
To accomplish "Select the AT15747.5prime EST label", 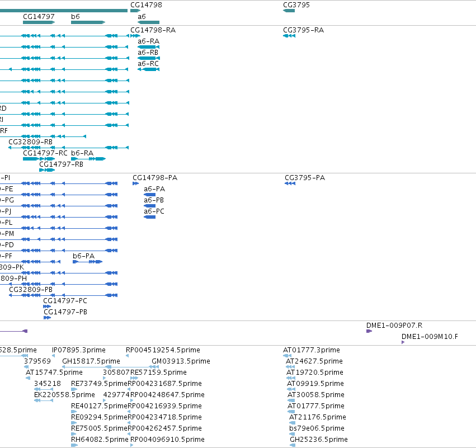I will coord(54,372).
